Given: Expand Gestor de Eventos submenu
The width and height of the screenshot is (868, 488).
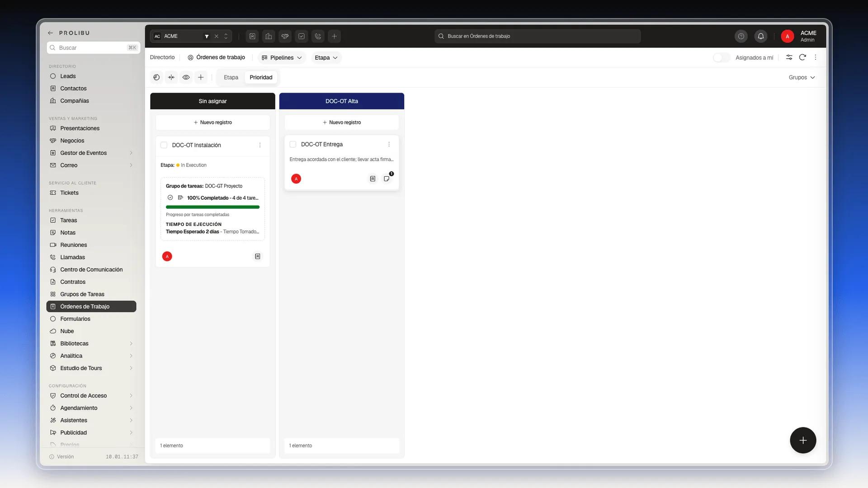Looking at the screenshot, I should coord(131,153).
